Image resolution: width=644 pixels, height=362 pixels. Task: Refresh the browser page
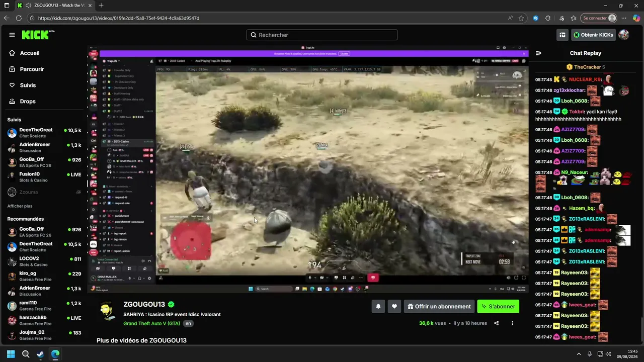point(19,18)
